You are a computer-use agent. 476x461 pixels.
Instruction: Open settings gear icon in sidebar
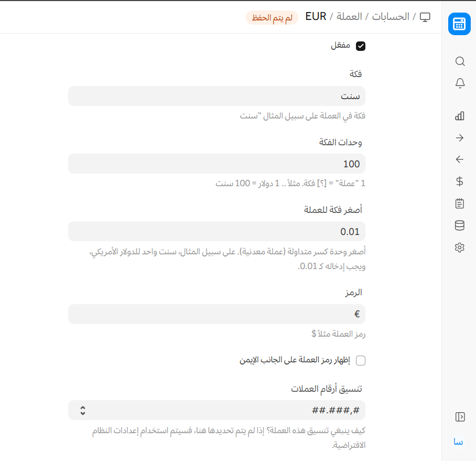tap(460, 248)
